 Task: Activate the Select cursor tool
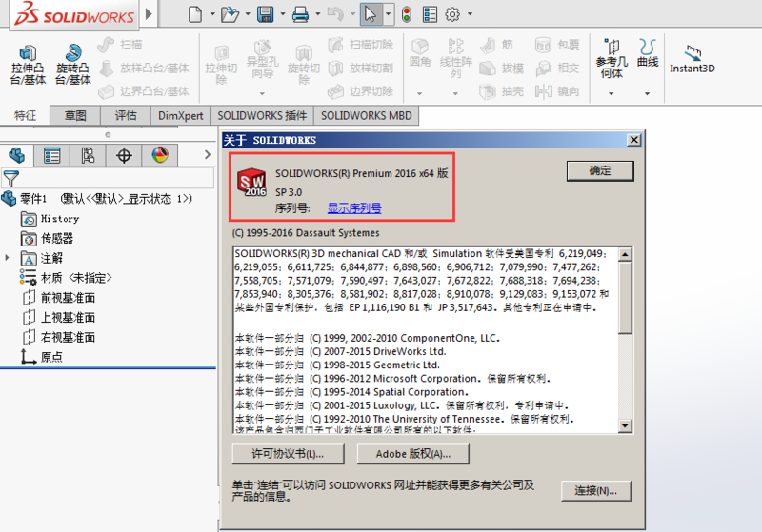click(x=371, y=14)
